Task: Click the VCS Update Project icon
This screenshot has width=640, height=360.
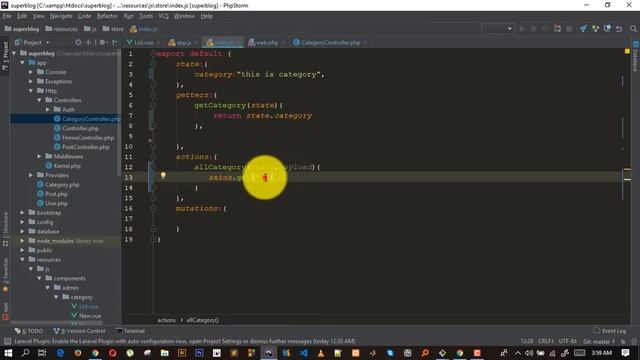Action: [x=584, y=29]
